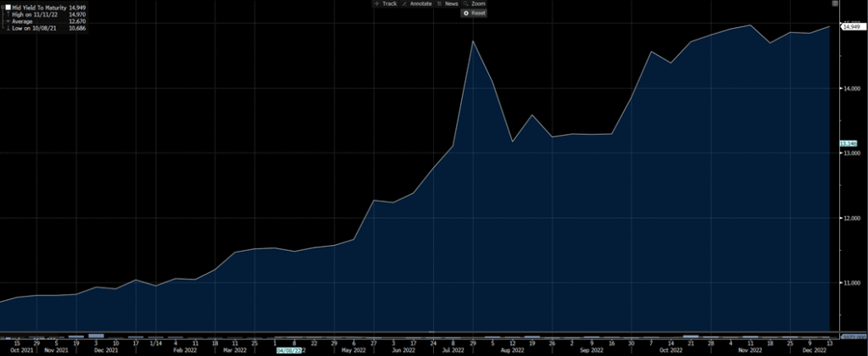Select the Average legend row
The image size is (868, 356).
tap(24, 21)
